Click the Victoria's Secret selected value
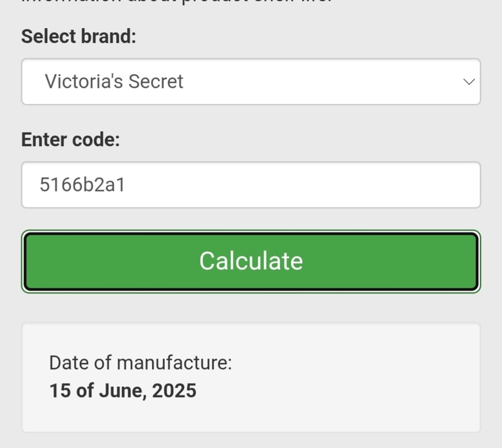Image resolution: width=502 pixels, height=448 pixels. click(x=114, y=82)
